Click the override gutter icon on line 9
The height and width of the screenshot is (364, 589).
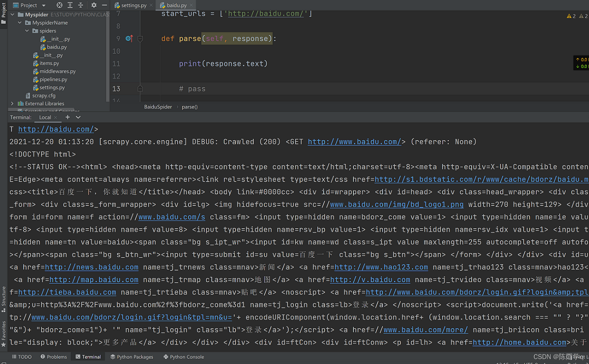click(129, 39)
